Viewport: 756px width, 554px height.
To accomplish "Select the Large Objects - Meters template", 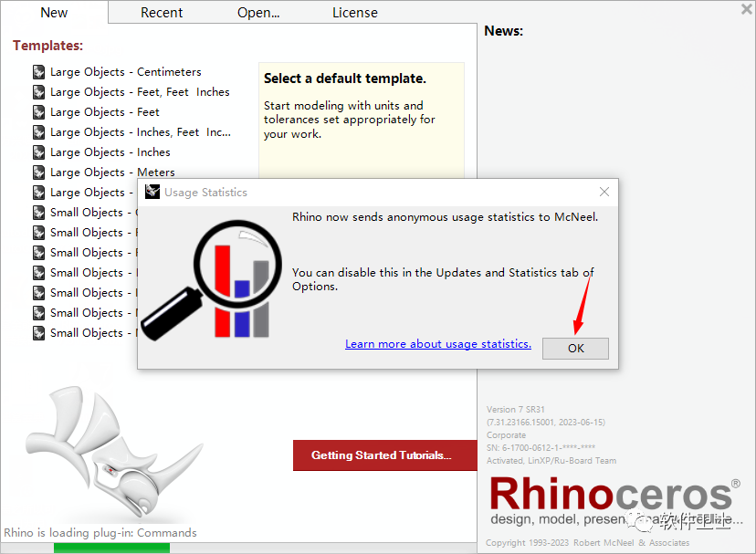I will click(112, 172).
